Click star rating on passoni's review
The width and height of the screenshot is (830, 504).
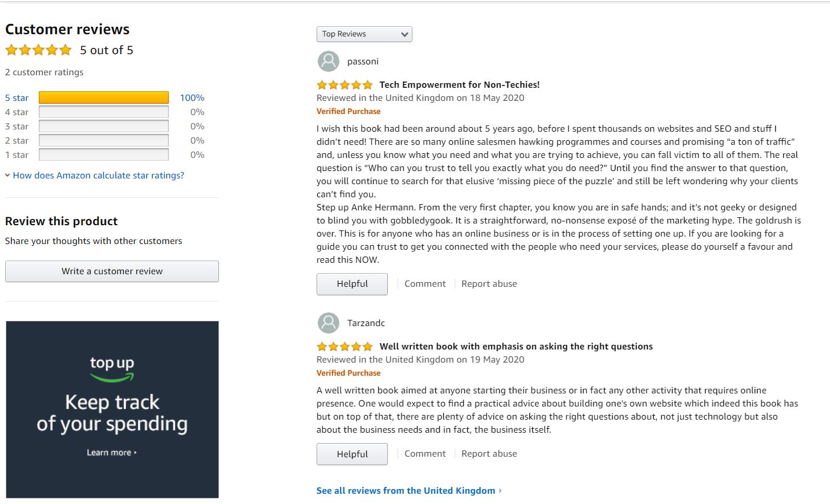[345, 85]
